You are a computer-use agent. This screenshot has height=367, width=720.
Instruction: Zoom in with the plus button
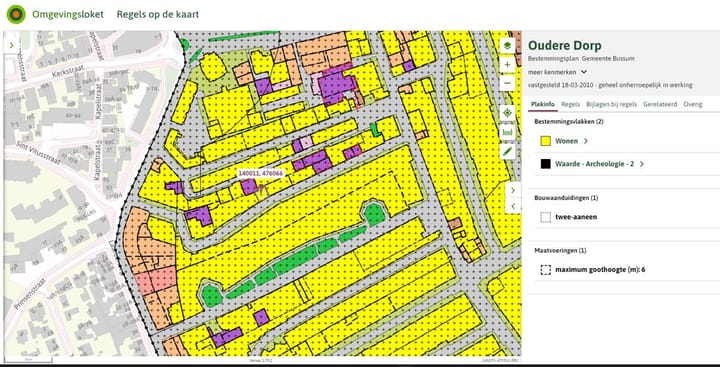(x=507, y=65)
